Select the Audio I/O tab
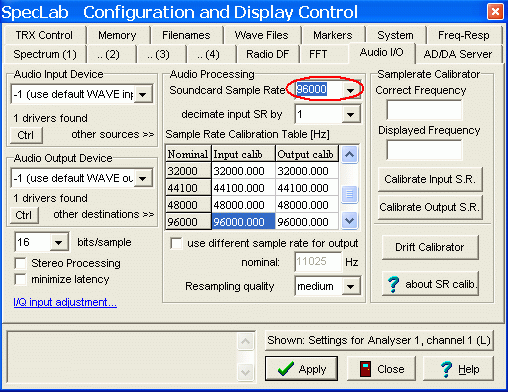 tap(382, 52)
